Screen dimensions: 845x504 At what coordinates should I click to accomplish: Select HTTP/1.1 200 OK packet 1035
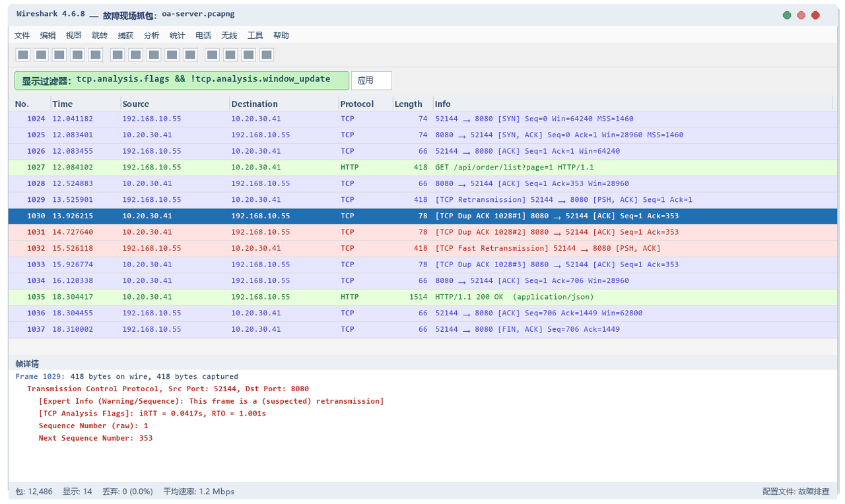pos(422,297)
